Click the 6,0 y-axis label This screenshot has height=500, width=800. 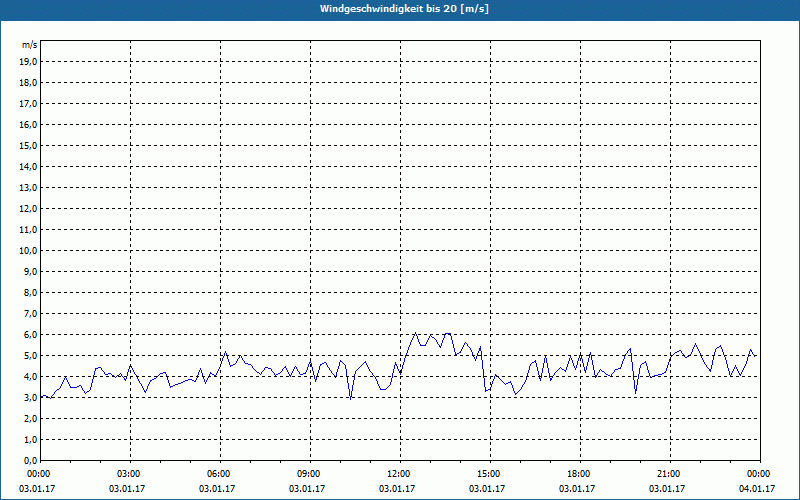pyautogui.click(x=31, y=335)
